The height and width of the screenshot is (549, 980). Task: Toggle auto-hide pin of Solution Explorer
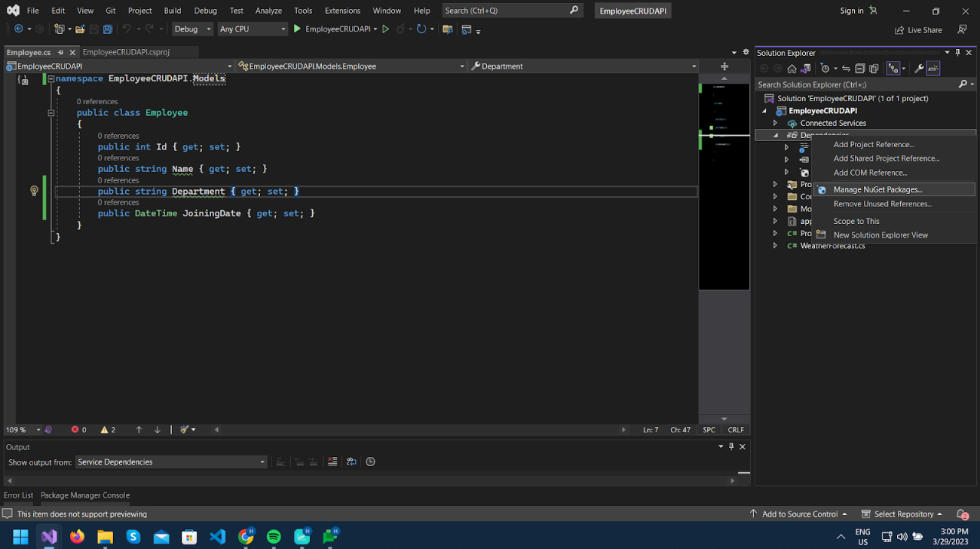957,53
